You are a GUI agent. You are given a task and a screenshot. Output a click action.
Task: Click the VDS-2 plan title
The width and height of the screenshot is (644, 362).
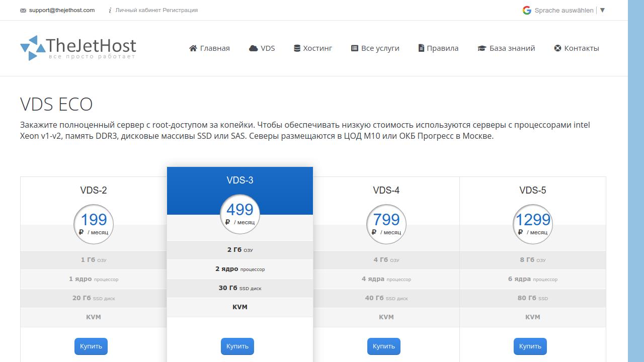94,190
